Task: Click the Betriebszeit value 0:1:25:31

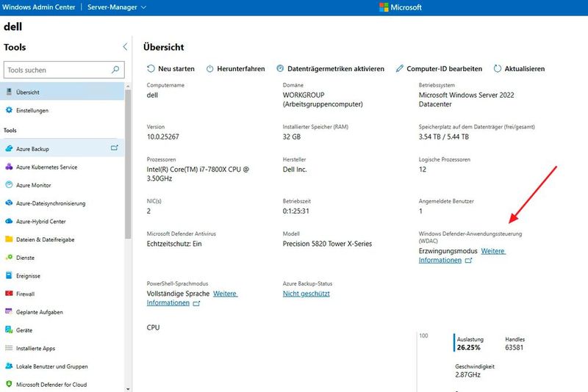Action: tap(296, 211)
